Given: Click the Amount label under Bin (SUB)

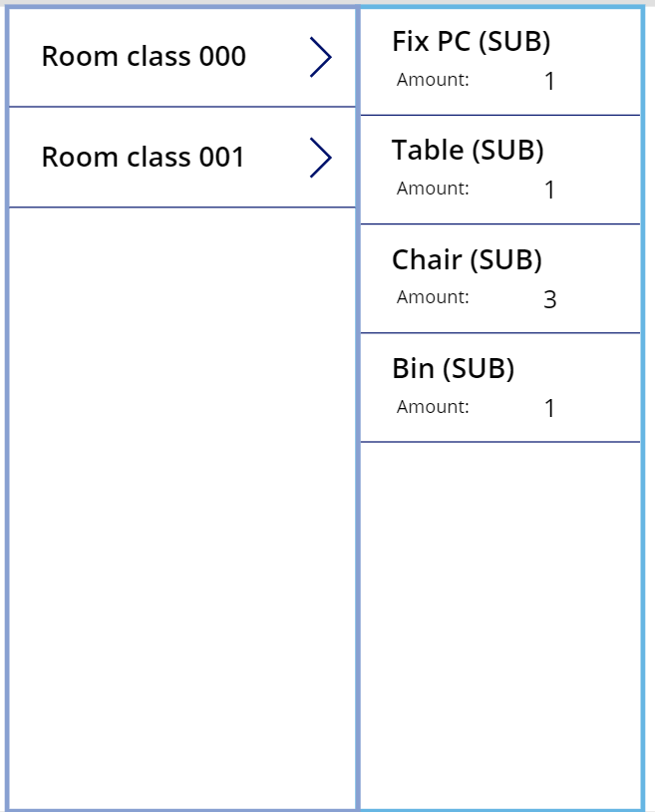Looking at the screenshot, I should (x=433, y=407).
